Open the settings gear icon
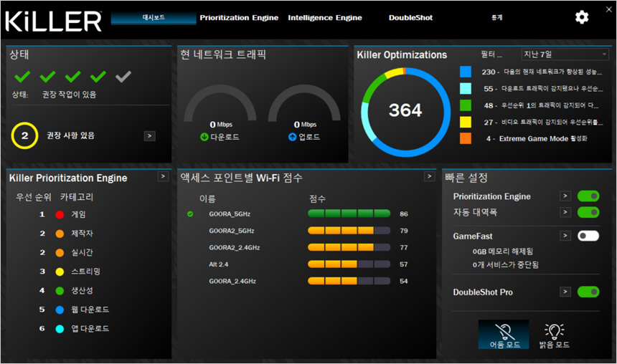Screen dimensions: 617x364 pyautogui.click(x=582, y=17)
